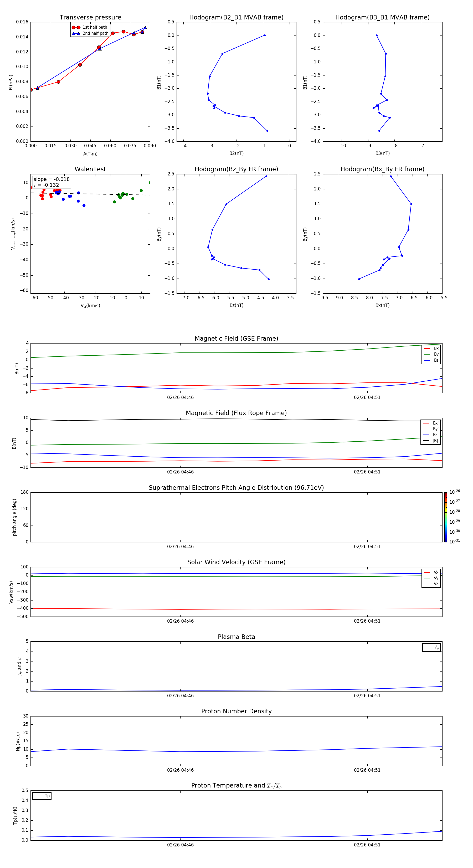Click the Np(#/cc) axis label
473x868 pixels.
18,741
